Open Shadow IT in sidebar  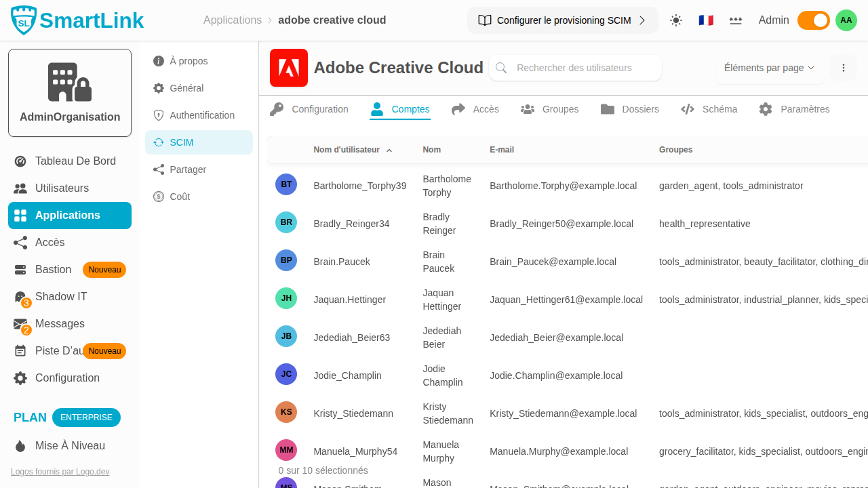coord(61,297)
